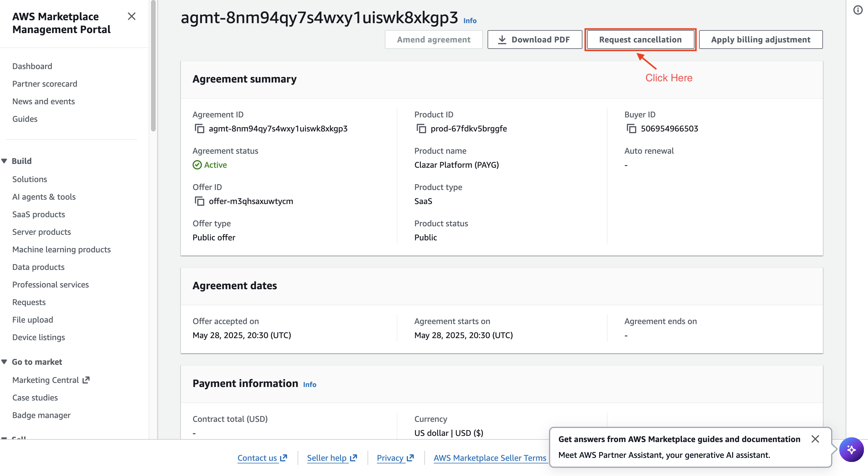Copy the Agreement ID value
Viewport: 868px width, 476px height.
(200, 129)
